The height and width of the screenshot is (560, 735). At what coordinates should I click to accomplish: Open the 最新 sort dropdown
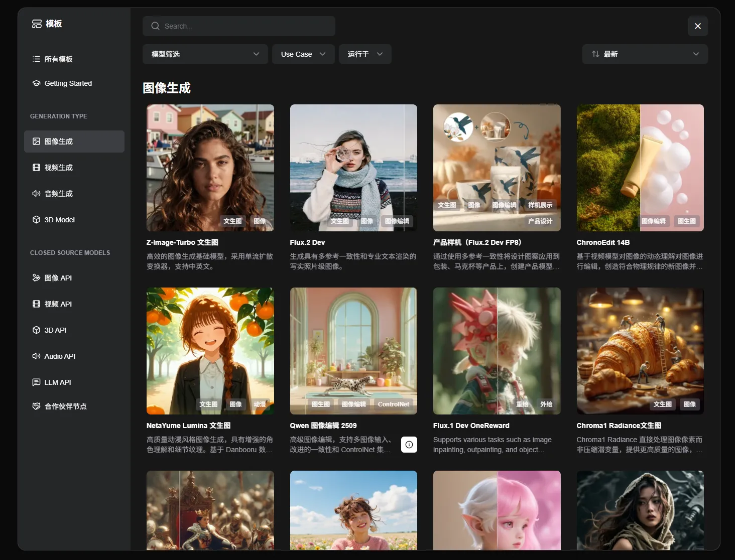tap(645, 54)
